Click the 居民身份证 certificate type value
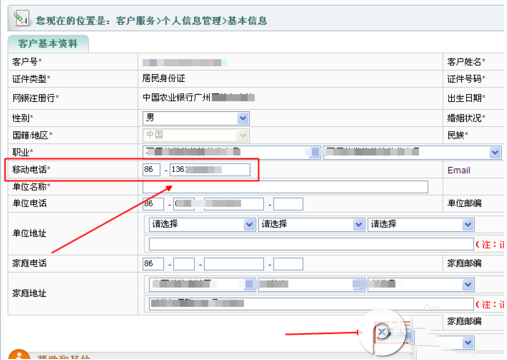Image resolution: width=507 pixels, height=360 pixels. coord(163,78)
